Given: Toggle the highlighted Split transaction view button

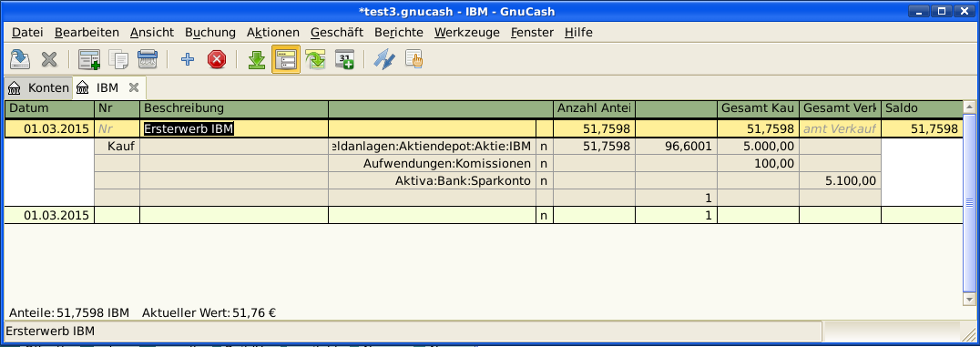Looking at the screenshot, I should pyautogui.click(x=286, y=60).
